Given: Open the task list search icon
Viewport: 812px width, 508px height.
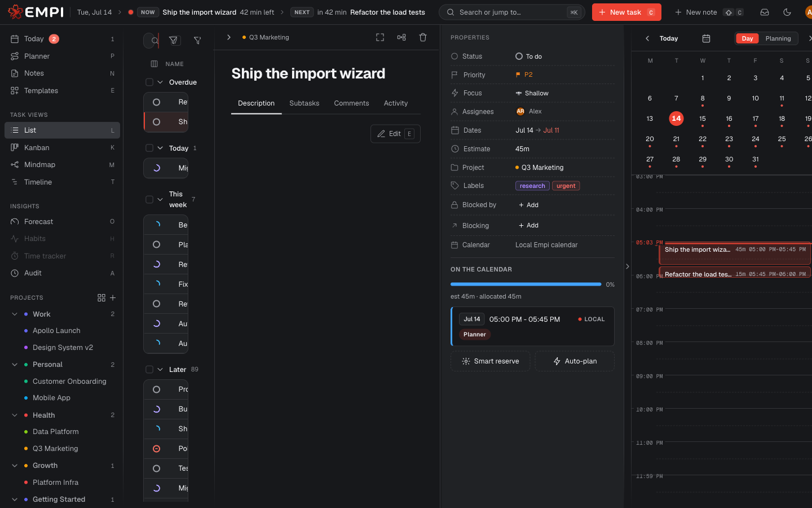Looking at the screenshot, I should click(x=154, y=40).
